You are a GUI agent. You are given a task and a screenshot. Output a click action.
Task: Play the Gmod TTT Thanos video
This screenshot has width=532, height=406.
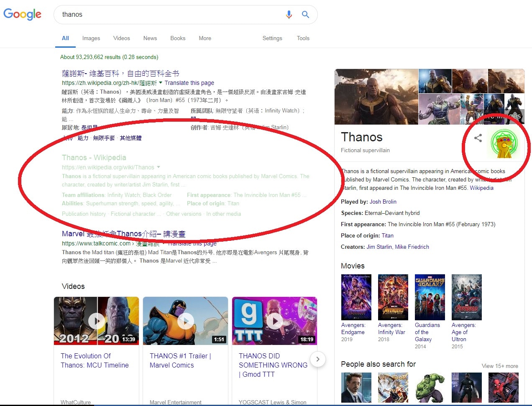274,321
